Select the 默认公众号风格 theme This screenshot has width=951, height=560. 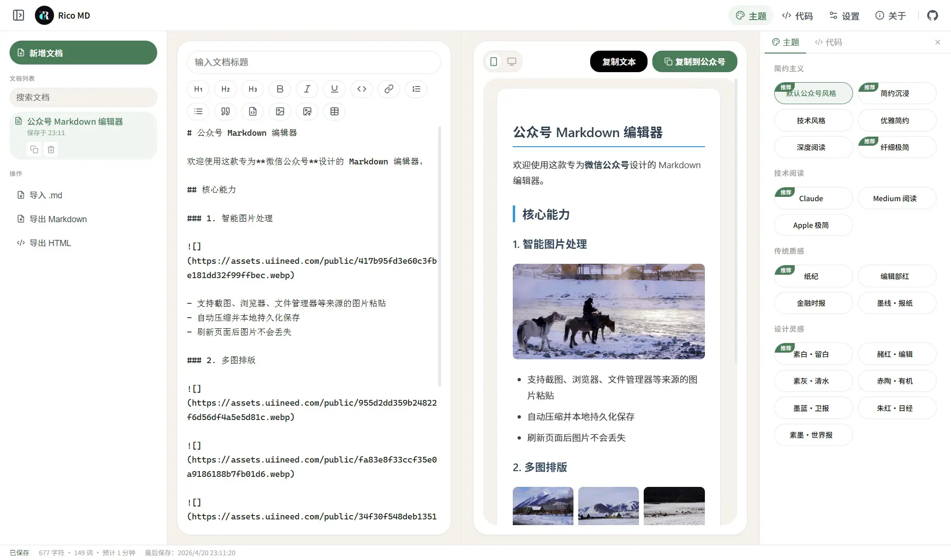click(x=813, y=93)
